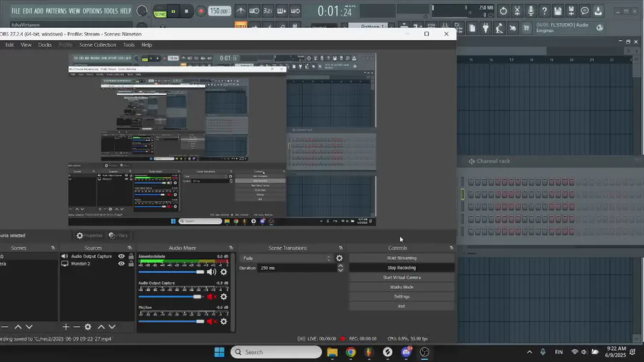Image resolution: width=644 pixels, height=362 pixels.
Task: Open the FL Studio FILE menu
Action: tap(16, 11)
